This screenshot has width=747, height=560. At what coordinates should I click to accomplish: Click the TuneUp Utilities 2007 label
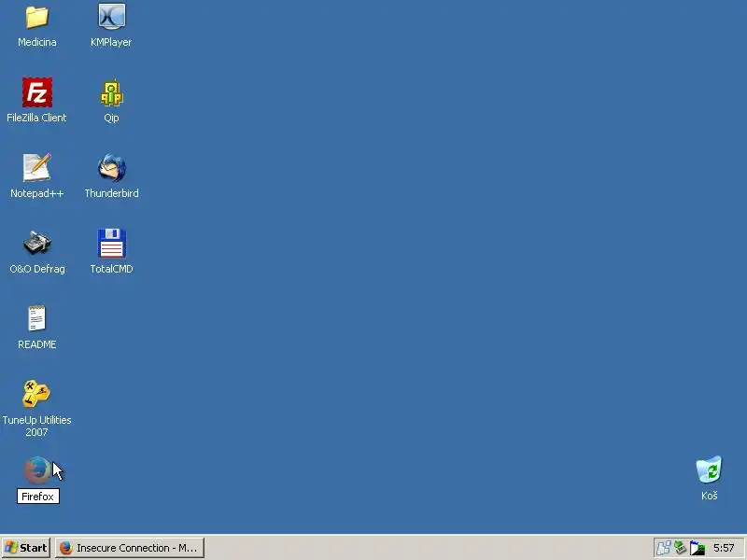[x=36, y=426]
